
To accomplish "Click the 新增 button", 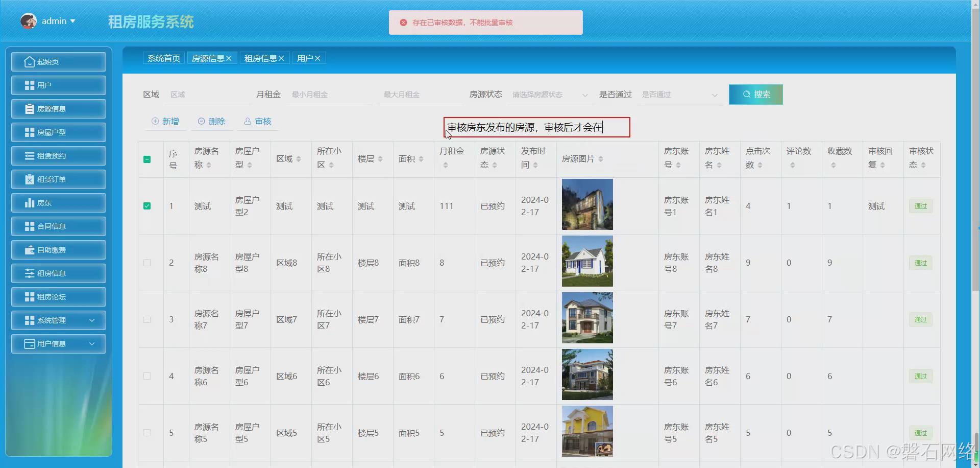I will pos(165,121).
